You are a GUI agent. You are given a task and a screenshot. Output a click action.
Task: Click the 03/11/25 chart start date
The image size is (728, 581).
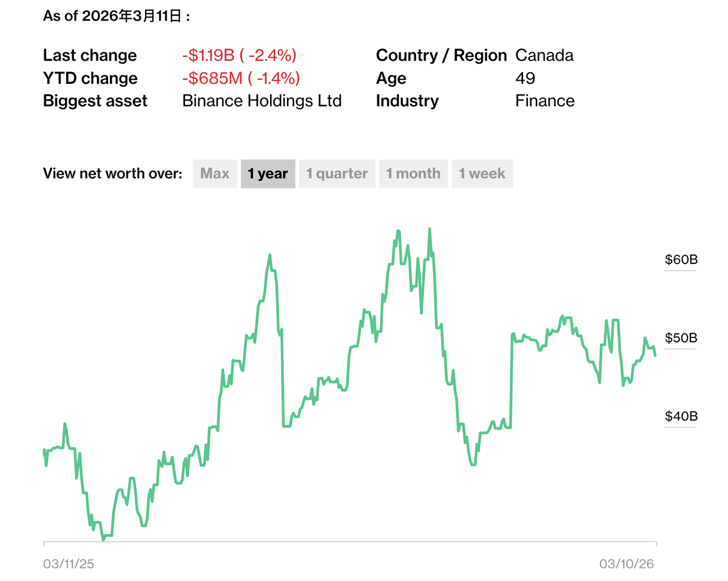click(69, 564)
